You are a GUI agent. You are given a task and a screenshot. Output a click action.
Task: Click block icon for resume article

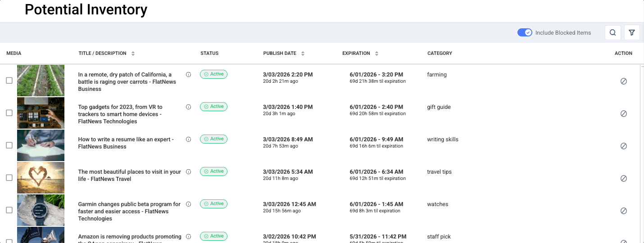coord(623,146)
